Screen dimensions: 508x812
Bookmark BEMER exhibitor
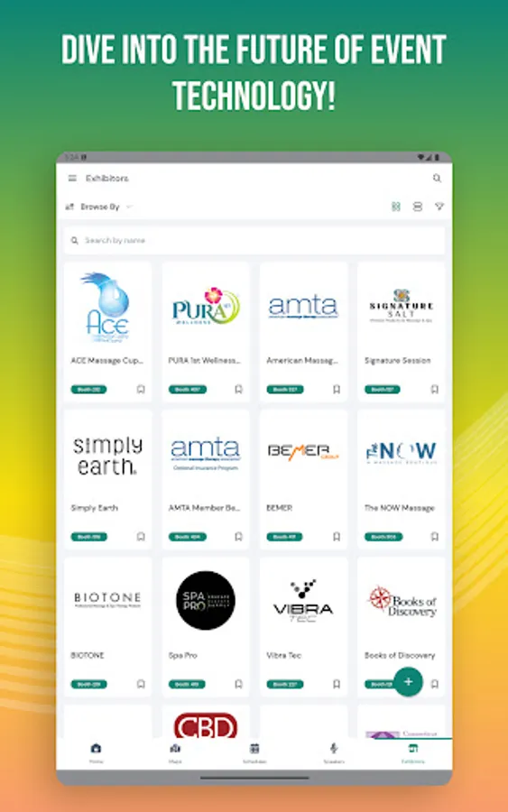click(x=337, y=537)
